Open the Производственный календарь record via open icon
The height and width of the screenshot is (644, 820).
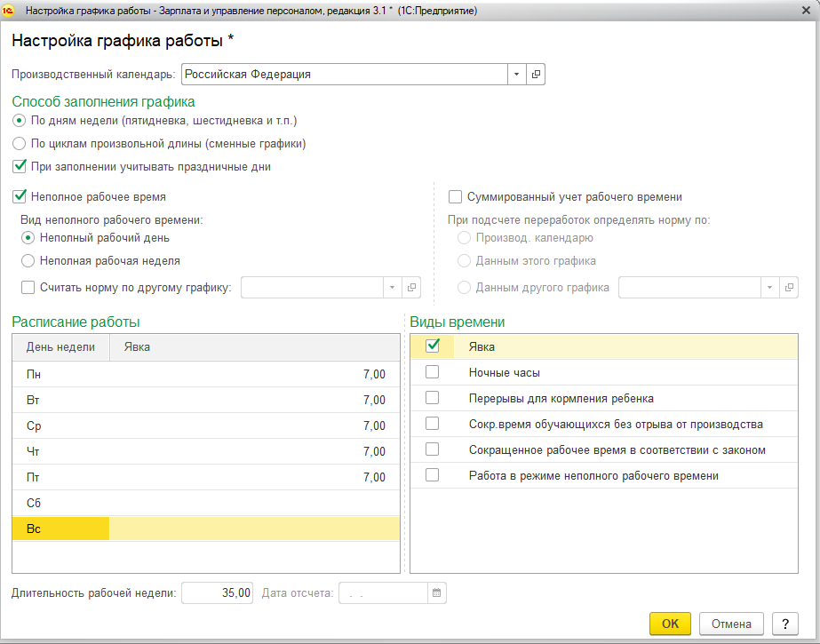pyautogui.click(x=536, y=75)
